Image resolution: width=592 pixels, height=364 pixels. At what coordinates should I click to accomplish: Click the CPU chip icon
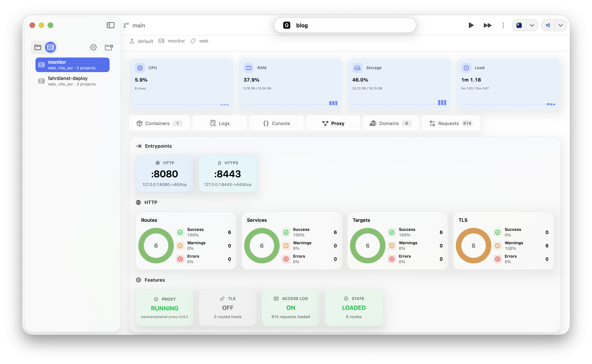tap(140, 68)
